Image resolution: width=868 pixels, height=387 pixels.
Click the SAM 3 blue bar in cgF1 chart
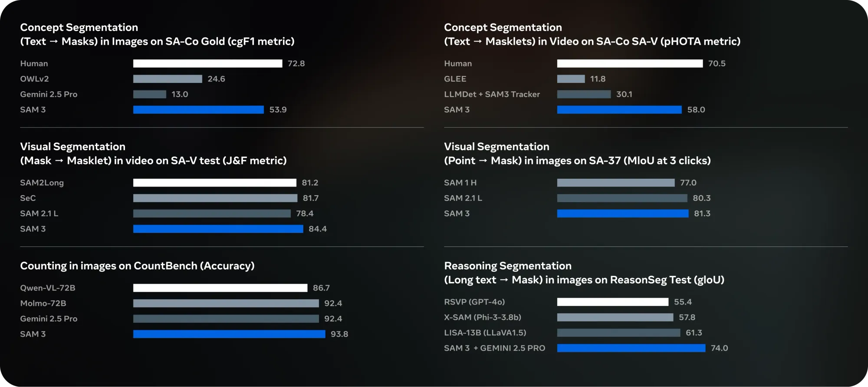coord(198,110)
